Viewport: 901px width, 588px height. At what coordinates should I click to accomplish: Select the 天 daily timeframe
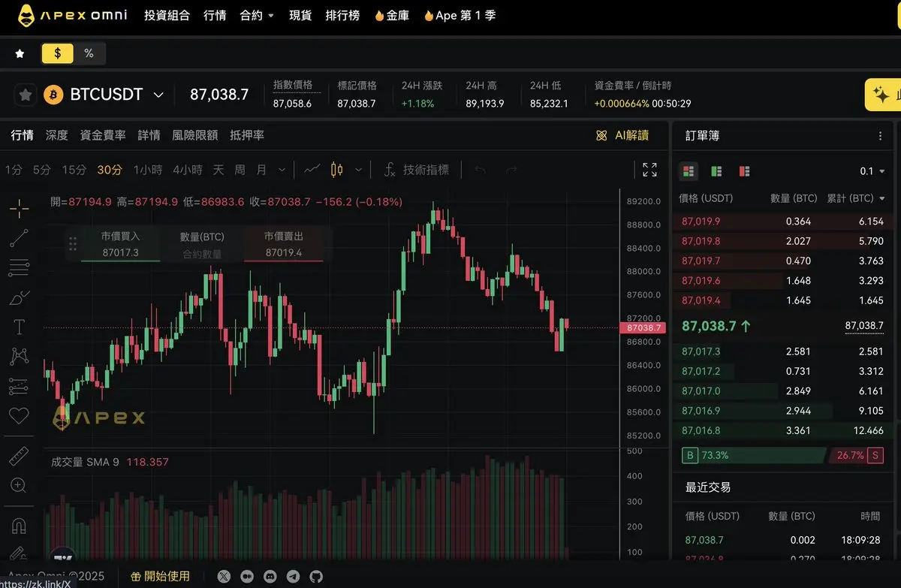pyautogui.click(x=218, y=170)
